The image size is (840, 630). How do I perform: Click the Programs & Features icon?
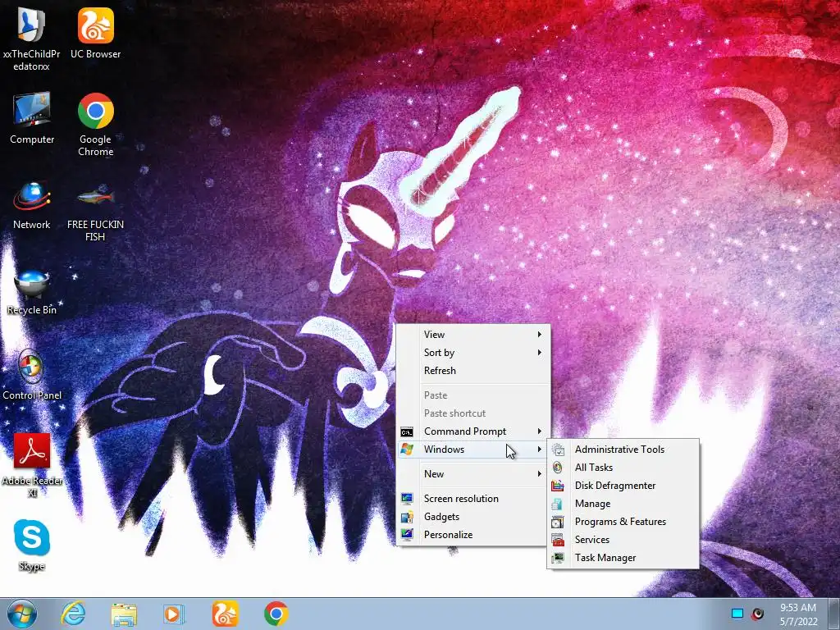click(558, 522)
